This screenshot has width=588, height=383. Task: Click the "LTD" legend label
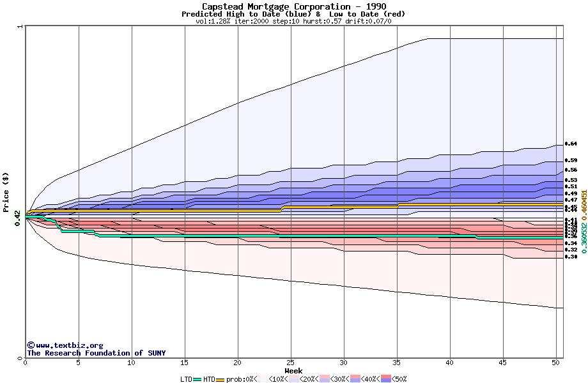[186, 379]
